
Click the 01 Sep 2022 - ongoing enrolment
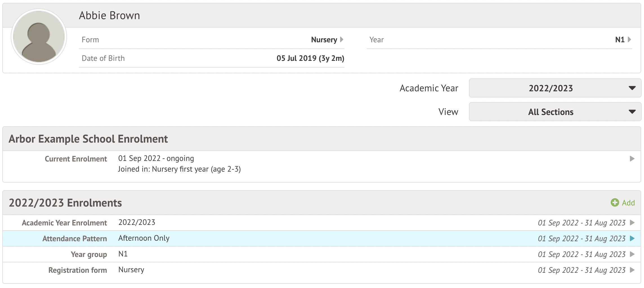point(156,158)
